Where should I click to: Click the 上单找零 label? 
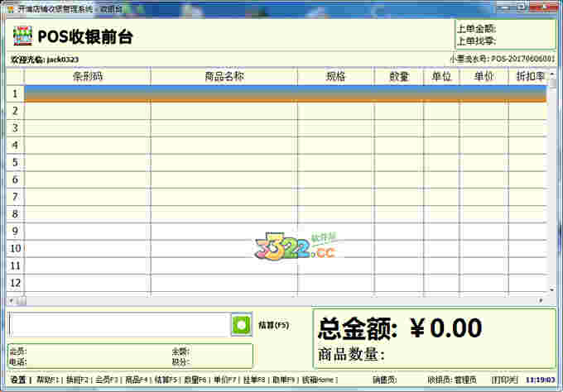[x=476, y=41]
